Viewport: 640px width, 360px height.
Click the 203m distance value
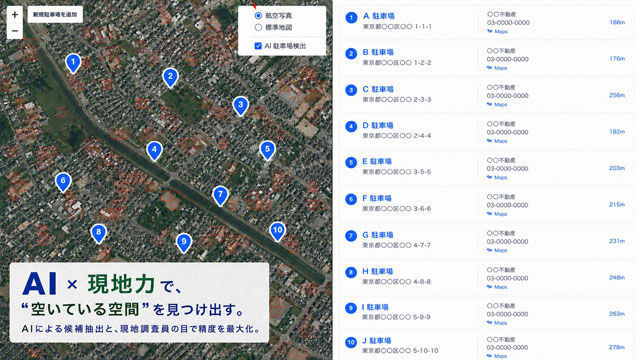(x=617, y=168)
